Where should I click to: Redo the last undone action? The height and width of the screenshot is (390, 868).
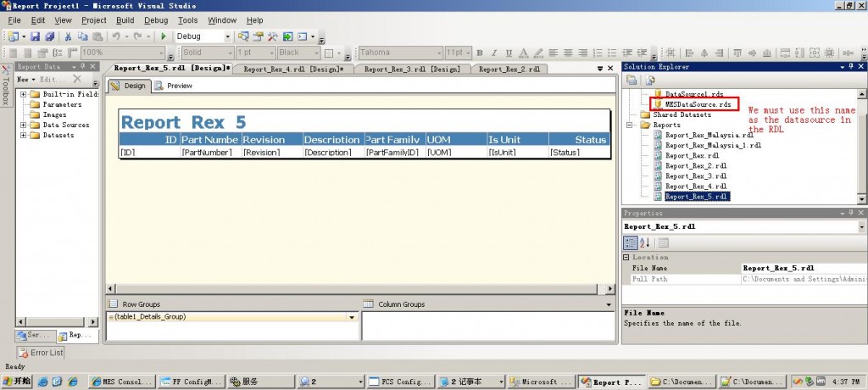pyautogui.click(x=137, y=36)
